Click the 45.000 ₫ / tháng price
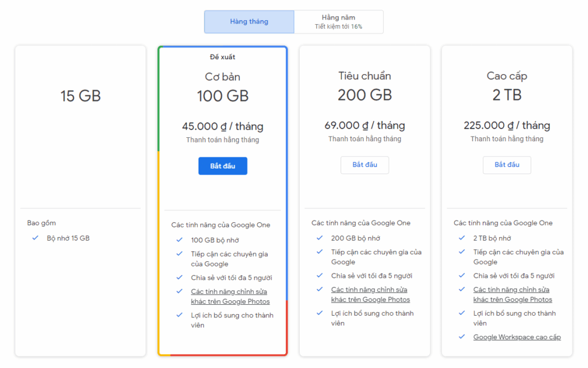Viewport: 588px width, 368px height. pyautogui.click(x=223, y=126)
